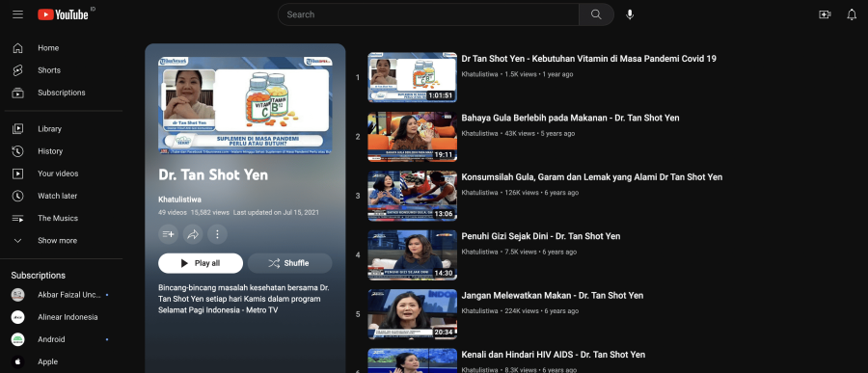Open the hamburger guide menu
868x373 pixels.
(x=17, y=14)
